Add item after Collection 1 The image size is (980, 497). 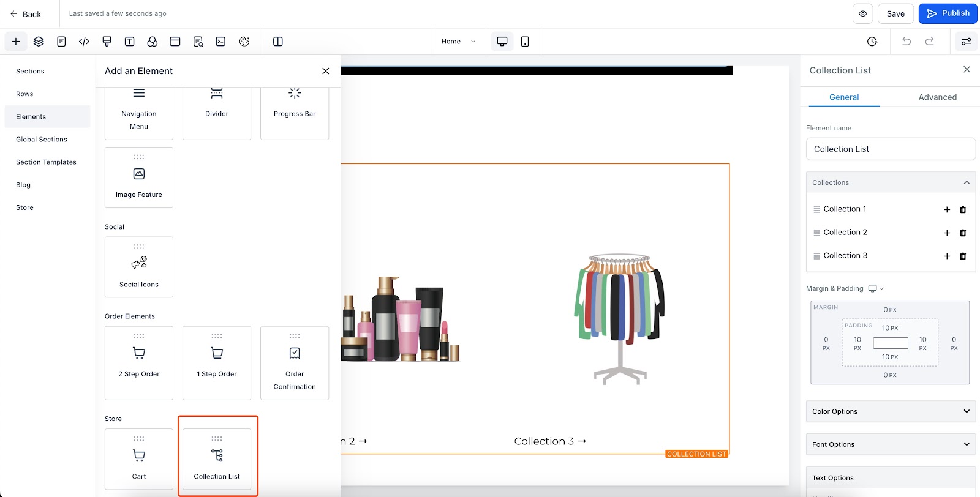pyautogui.click(x=947, y=209)
